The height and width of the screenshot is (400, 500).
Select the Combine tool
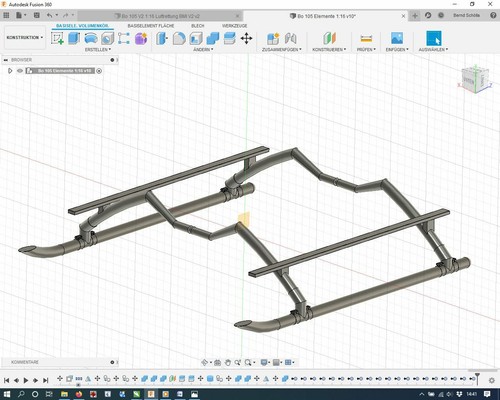point(213,38)
